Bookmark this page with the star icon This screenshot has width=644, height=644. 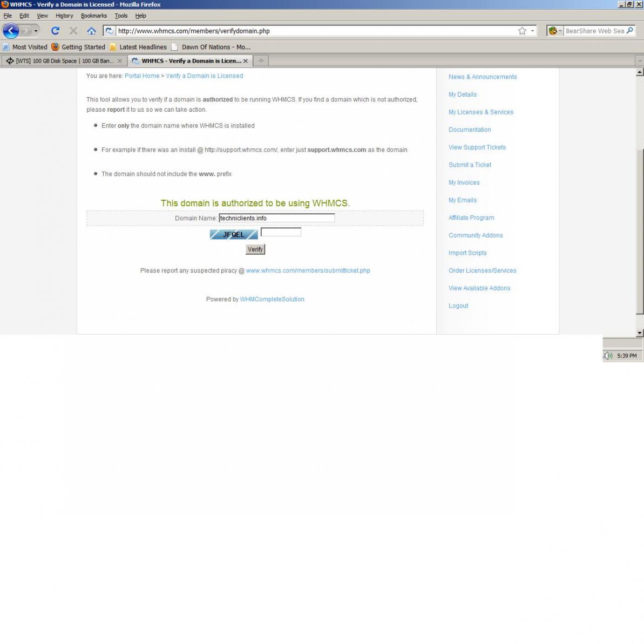[522, 31]
